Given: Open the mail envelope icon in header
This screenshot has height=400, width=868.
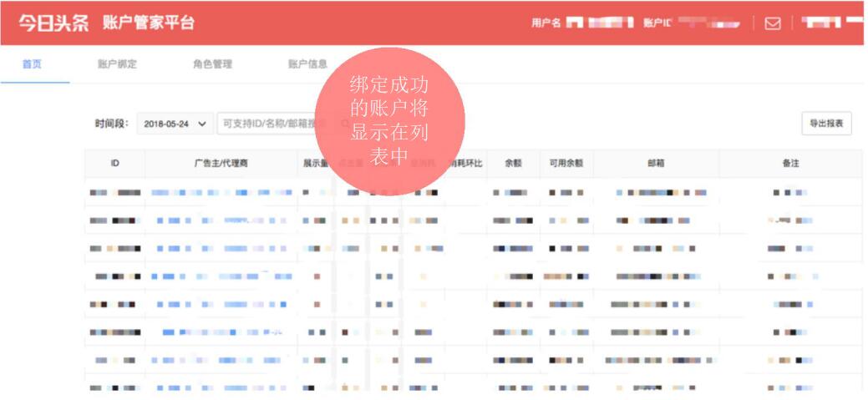Looking at the screenshot, I should pyautogui.click(x=772, y=23).
